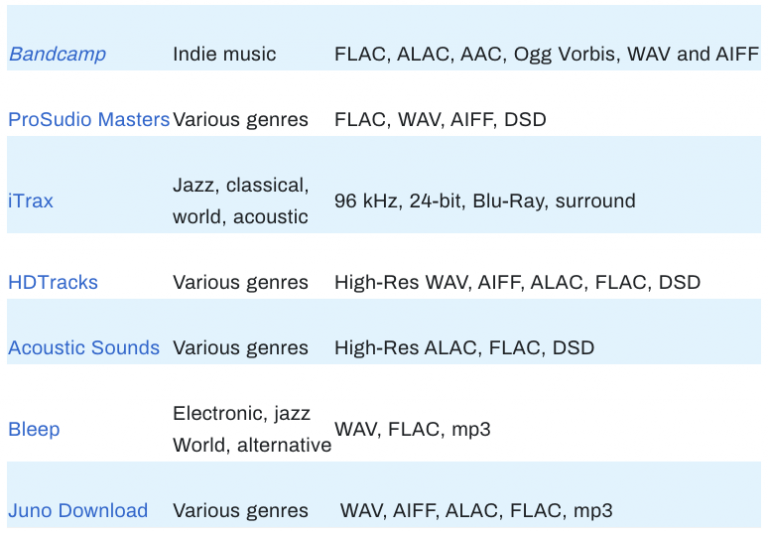Click "High-Res ALAC, FLAC, DSD" formats text

point(464,348)
